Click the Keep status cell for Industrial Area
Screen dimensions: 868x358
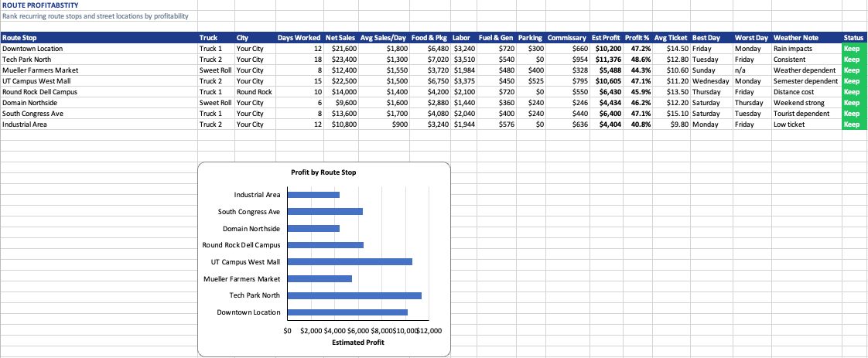[854, 124]
